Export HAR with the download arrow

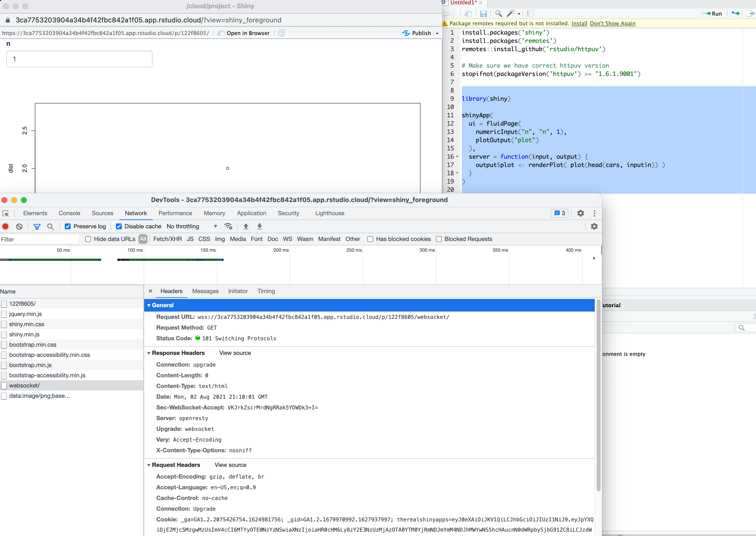pyautogui.click(x=260, y=226)
